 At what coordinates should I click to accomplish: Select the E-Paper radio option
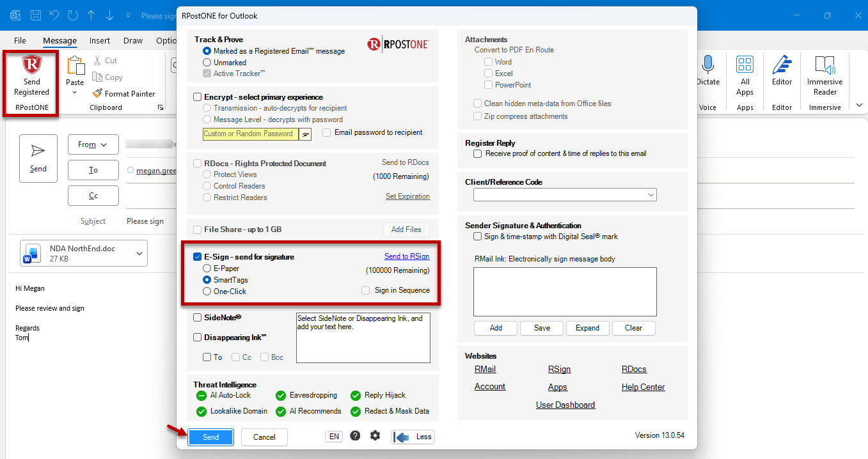[x=207, y=268]
